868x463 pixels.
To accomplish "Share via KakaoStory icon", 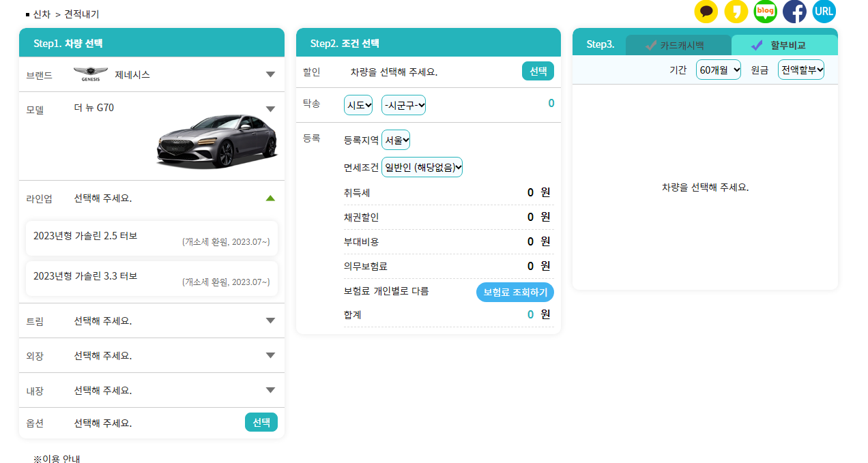I will point(736,12).
